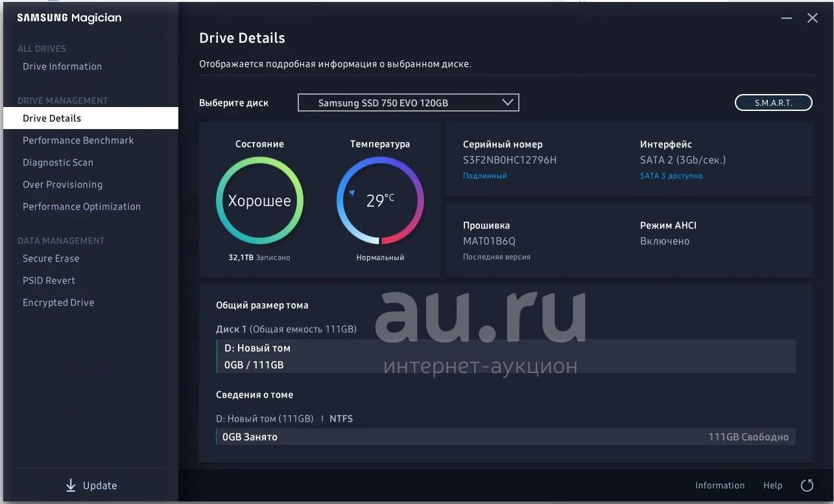Click the 'D: Новый том' volume bar
Screen dimensions: 834x504
(506, 356)
